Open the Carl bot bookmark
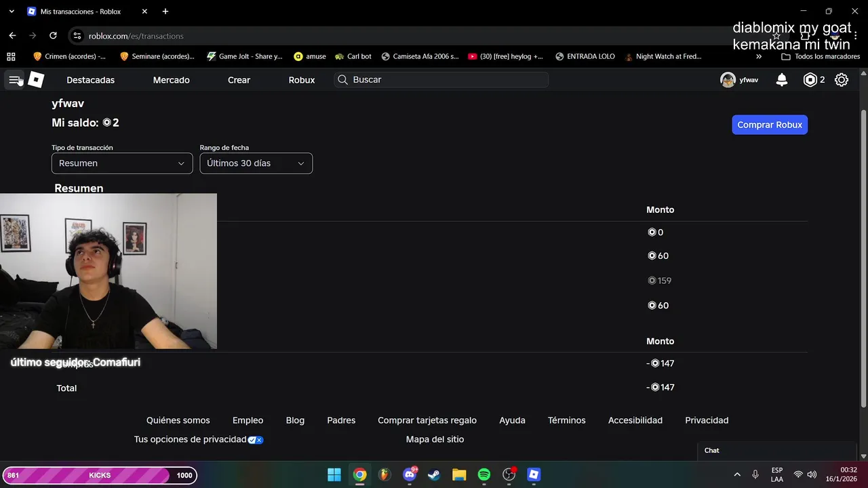Viewport: 868px width, 488px height. click(353, 56)
